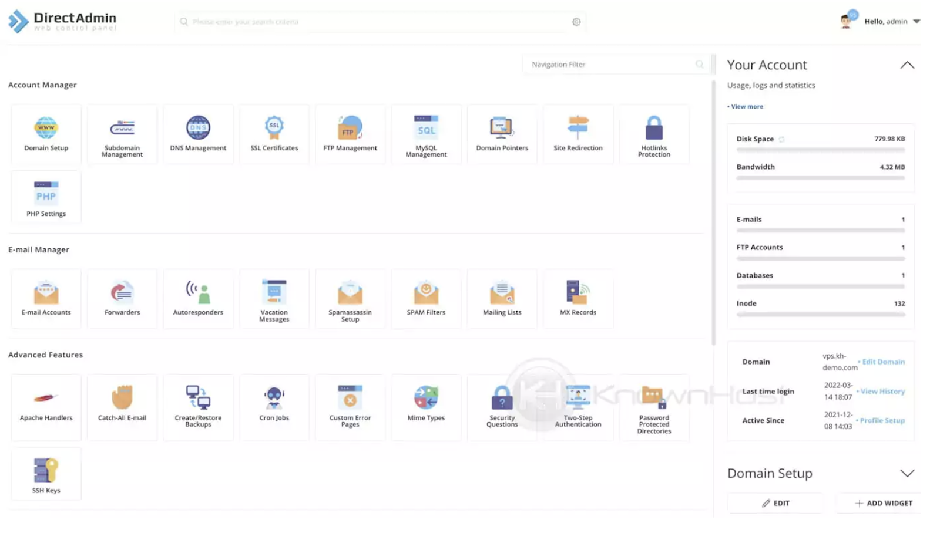Click the navigation panel scrollbar

[714, 212]
